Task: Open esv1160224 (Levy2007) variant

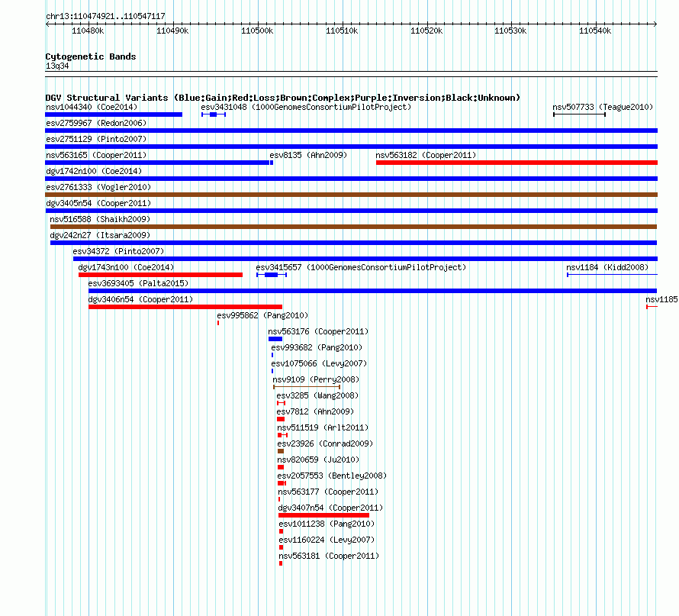Action: coord(327,540)
